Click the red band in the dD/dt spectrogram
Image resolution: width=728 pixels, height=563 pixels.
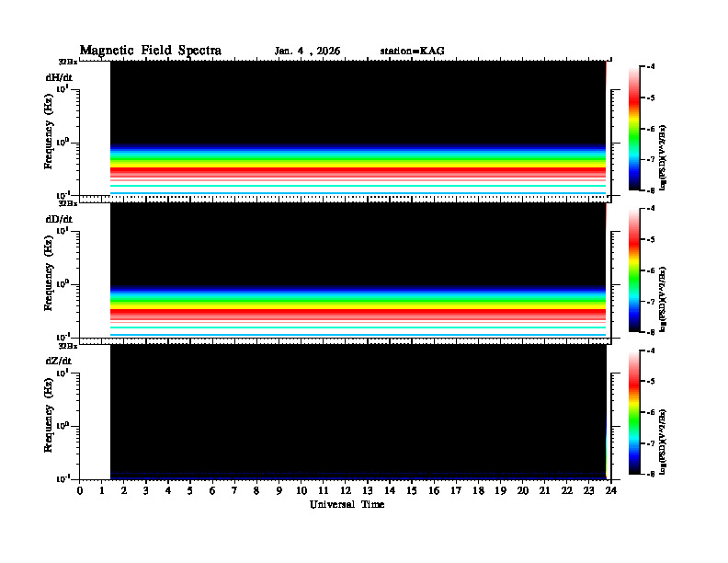pos(358,312)
